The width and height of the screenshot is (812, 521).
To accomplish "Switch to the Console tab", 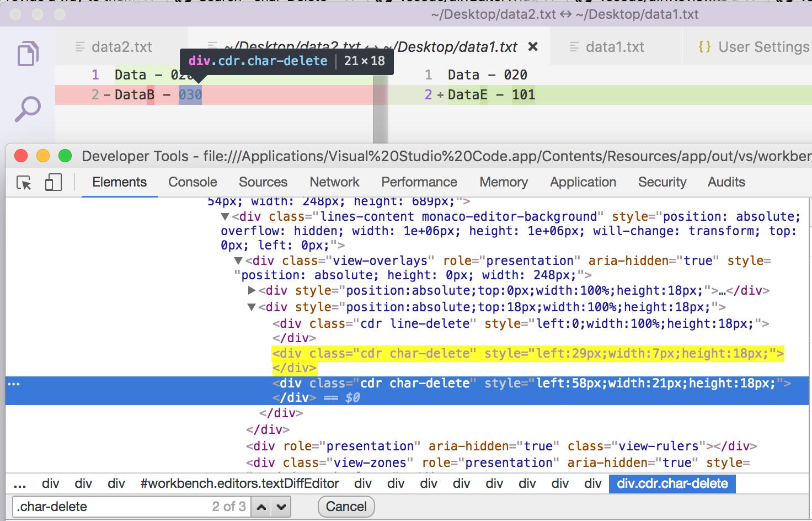I will 193,182.
